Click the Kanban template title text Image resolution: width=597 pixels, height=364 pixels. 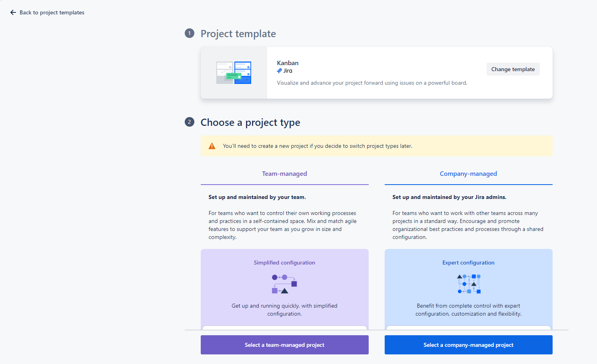click(x=288, y=63)
